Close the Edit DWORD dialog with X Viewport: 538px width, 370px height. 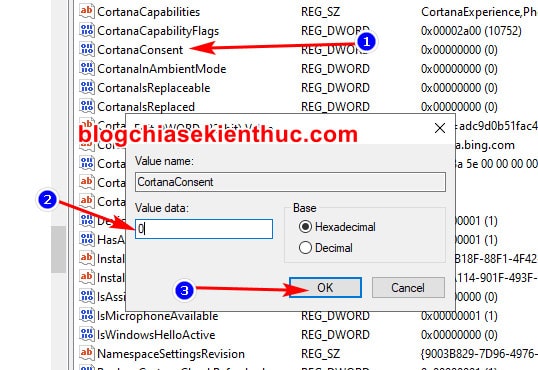click(440, 128)
